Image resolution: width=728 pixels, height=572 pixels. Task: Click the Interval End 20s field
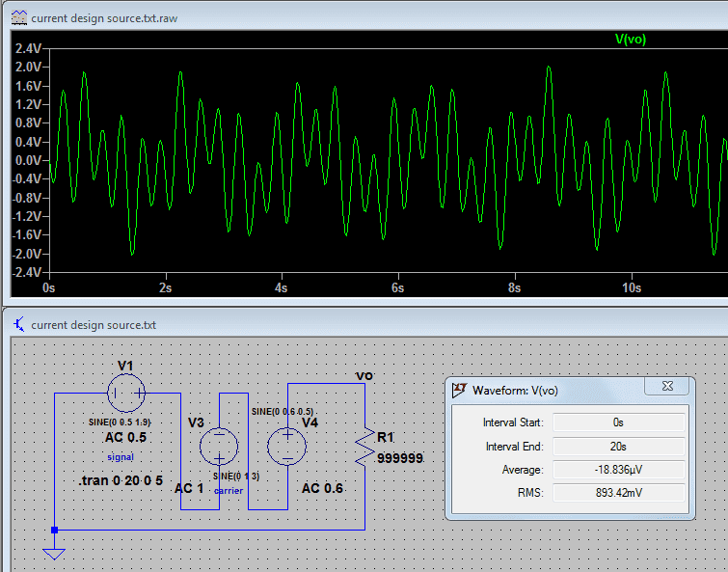(619, 447)
